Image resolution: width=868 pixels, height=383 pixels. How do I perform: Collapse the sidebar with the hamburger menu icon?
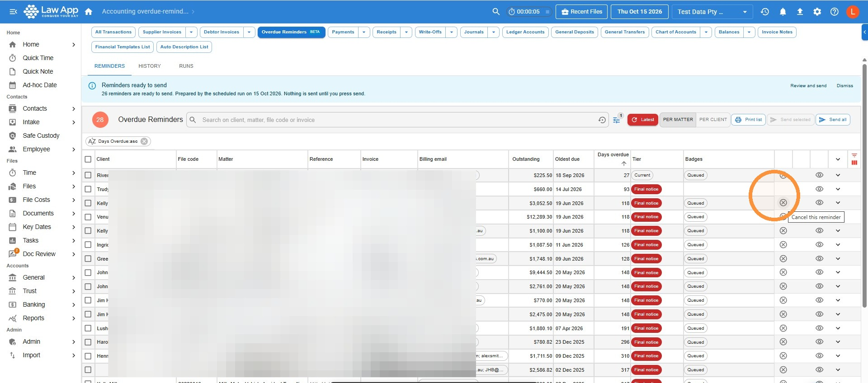(x=13, y=12)
